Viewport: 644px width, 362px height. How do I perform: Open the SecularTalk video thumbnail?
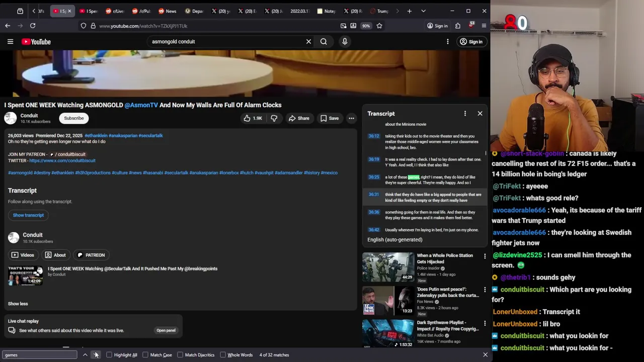(26, 275)
